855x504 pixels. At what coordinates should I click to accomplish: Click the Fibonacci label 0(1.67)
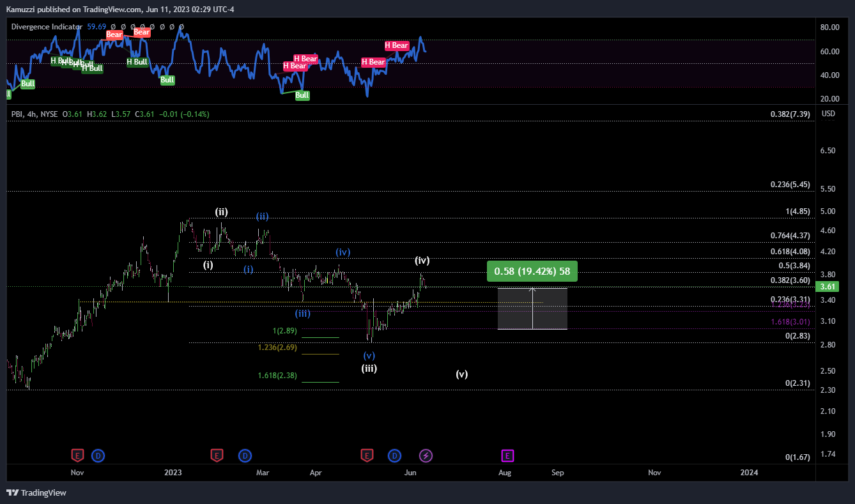coord(798,457)
